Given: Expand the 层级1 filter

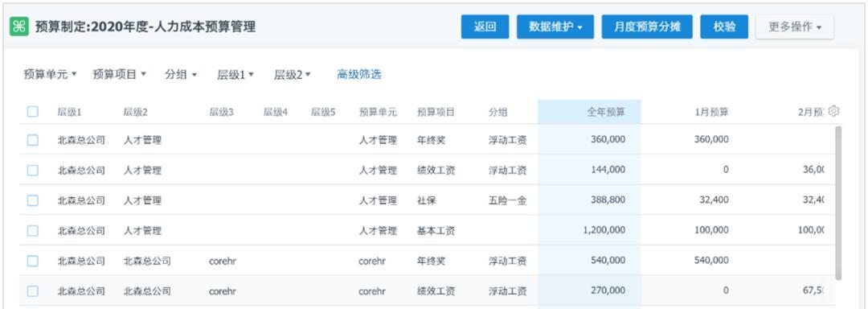Looking at the screenshot, I should click(235, 75).
